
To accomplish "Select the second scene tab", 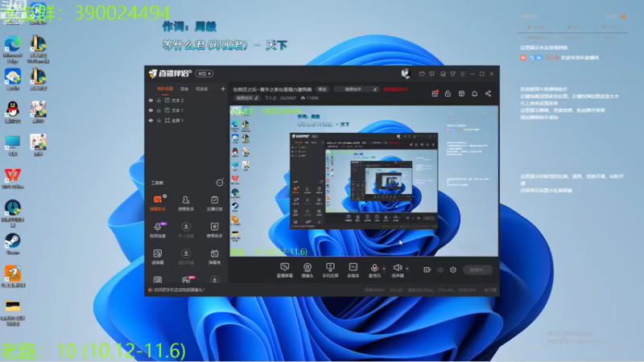I will [x=184, y=88].
